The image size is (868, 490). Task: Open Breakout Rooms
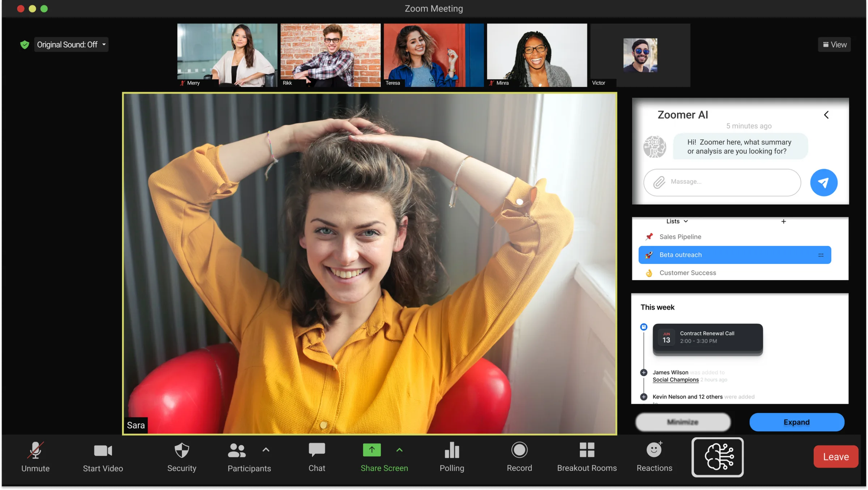click(587, 457)
